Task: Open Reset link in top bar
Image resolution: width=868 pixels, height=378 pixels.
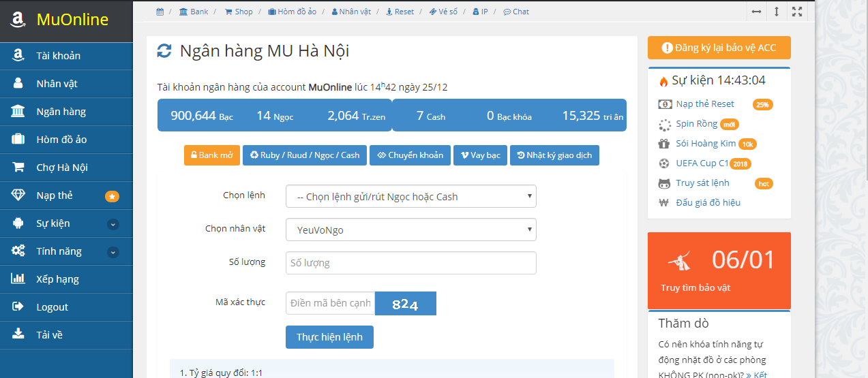Action: click(400, 12)
